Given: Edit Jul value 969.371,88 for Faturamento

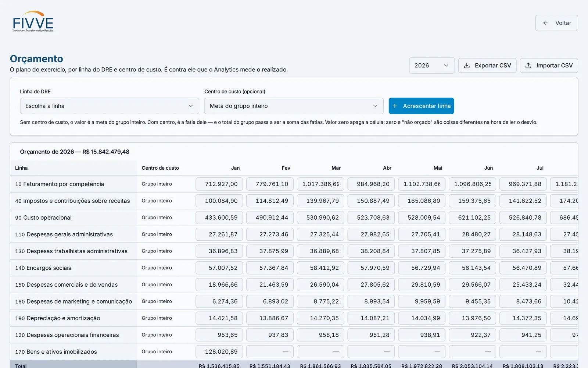Looking at the screenshot, I should click(523, 184).
